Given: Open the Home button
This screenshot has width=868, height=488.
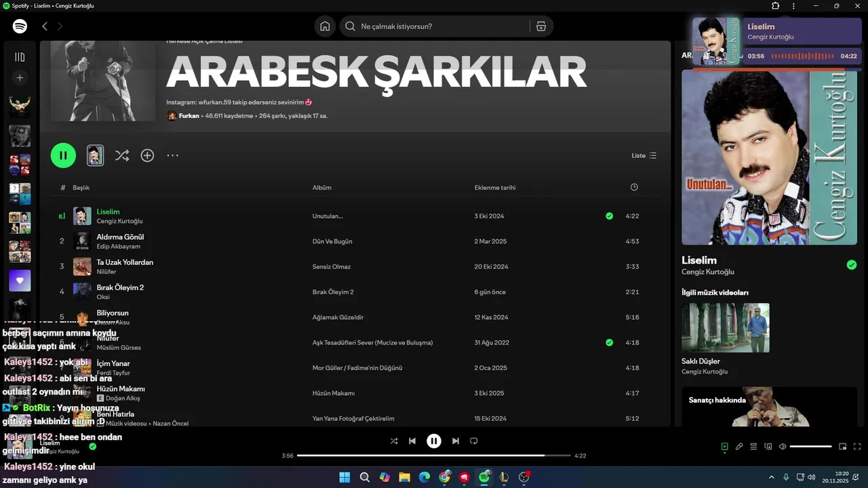Looking at the screenshot, I should [x=325, y=26].
